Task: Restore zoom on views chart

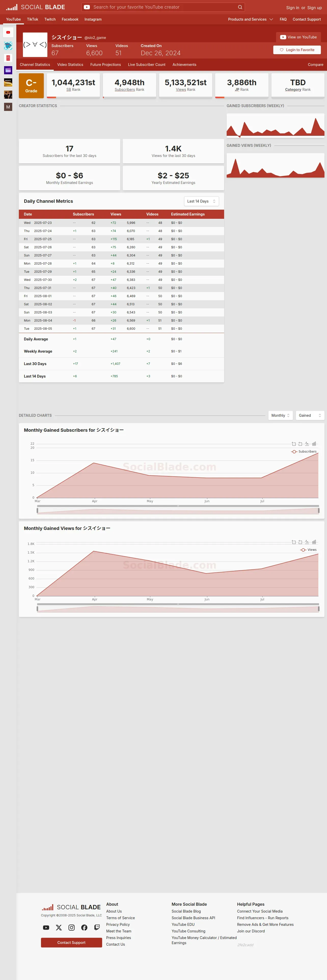Action: [300, 542]
